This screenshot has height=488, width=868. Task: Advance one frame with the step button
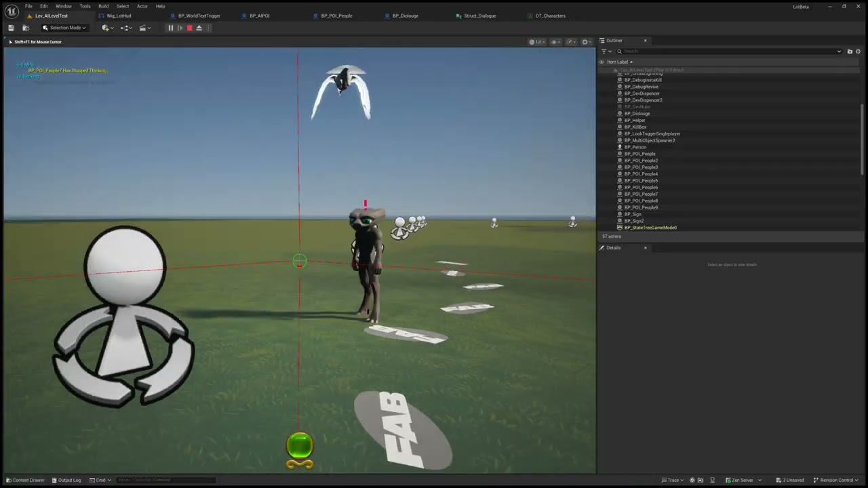180,28
